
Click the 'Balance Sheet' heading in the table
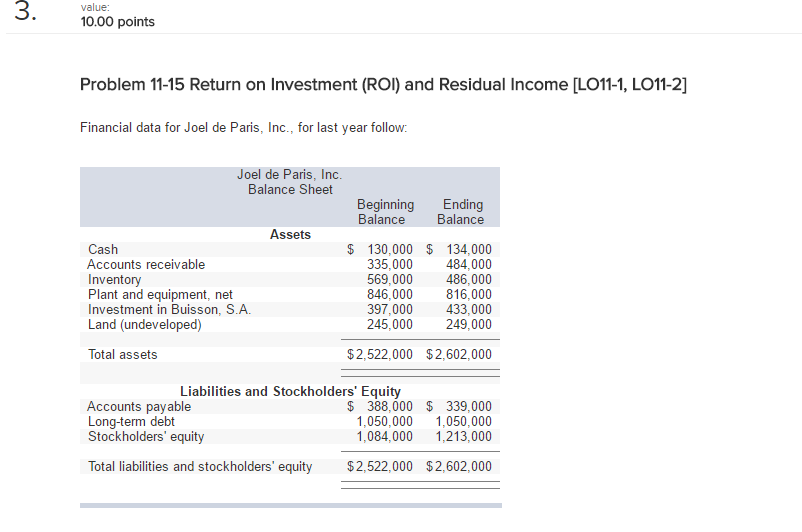[x=290, y=190]
